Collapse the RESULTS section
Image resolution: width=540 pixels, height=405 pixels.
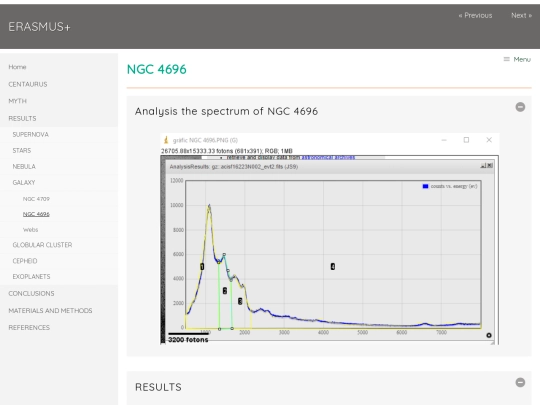[x=520, y=383]
